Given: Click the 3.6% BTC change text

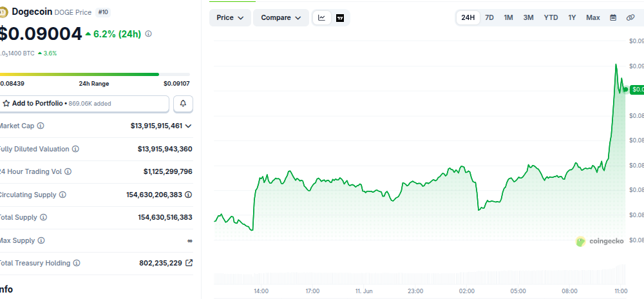Looking at the screenshot, I should [x=50, y=53].
